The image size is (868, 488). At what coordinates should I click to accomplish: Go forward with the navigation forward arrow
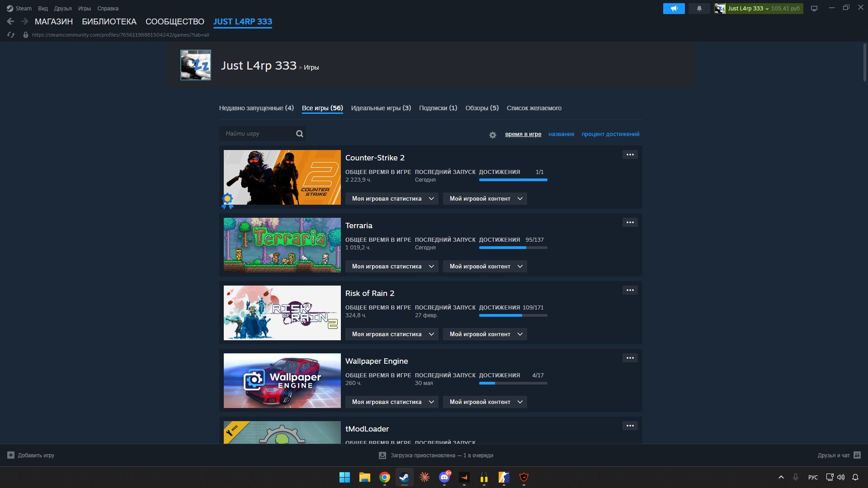point(25,21)
